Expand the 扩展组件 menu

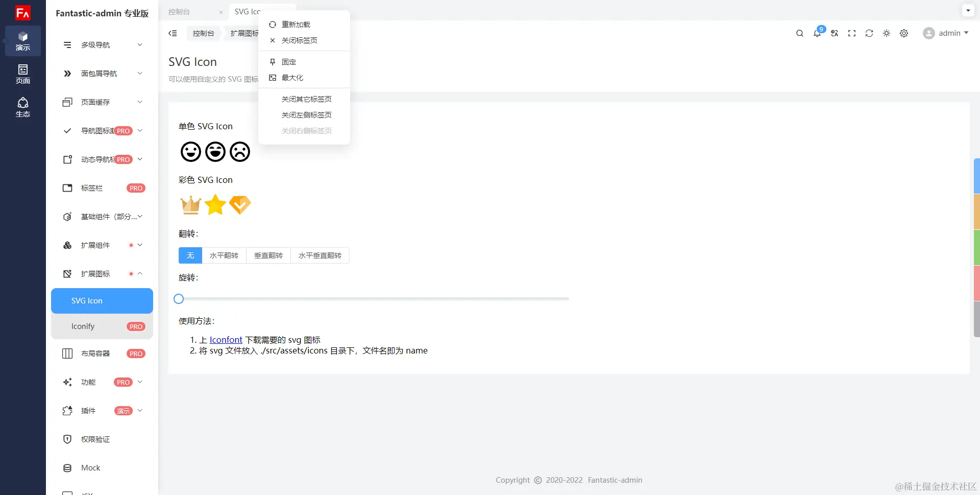point(102,245)
